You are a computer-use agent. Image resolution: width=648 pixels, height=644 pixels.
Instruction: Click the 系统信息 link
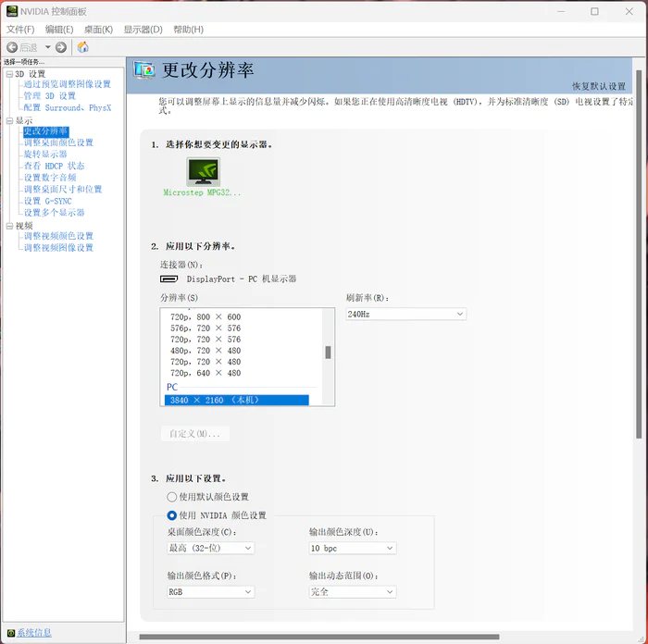pyautogui.click(x=34, y=633)
